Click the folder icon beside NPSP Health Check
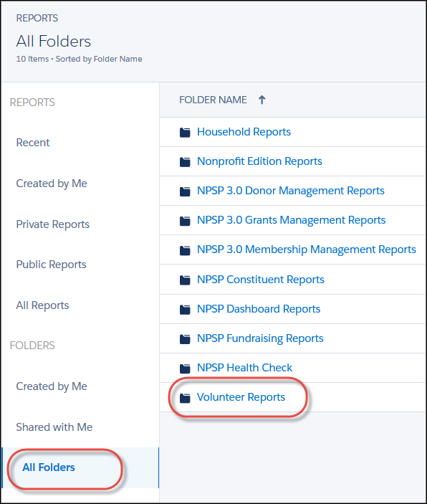Image resolution: width=427 pixels, height=504 pixels. [x=185, y=369]
